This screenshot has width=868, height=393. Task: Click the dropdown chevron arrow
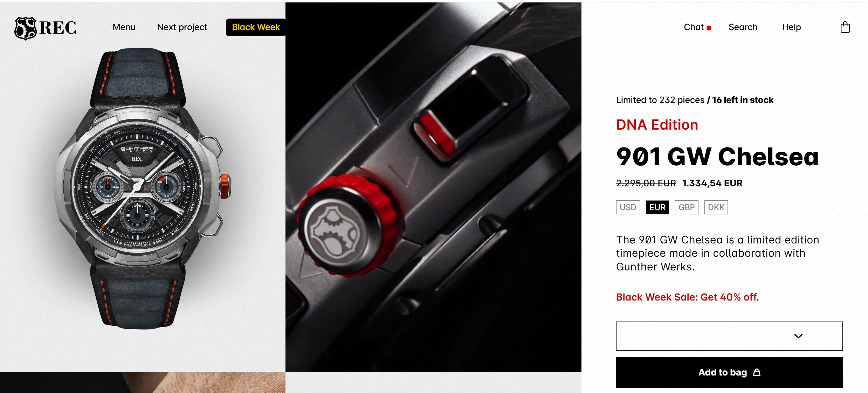click(798, 336)
